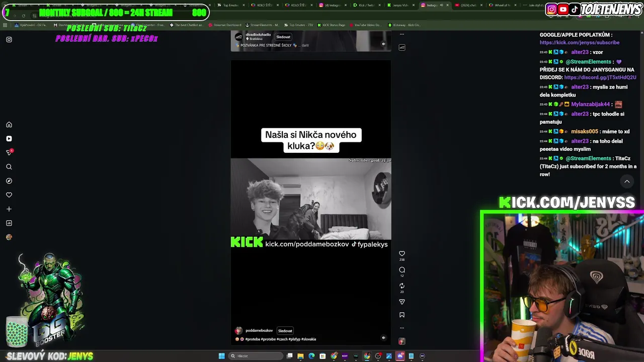Open audio thumbnail below reel actions
The image size is (644, 362).
tap(401, 341)
